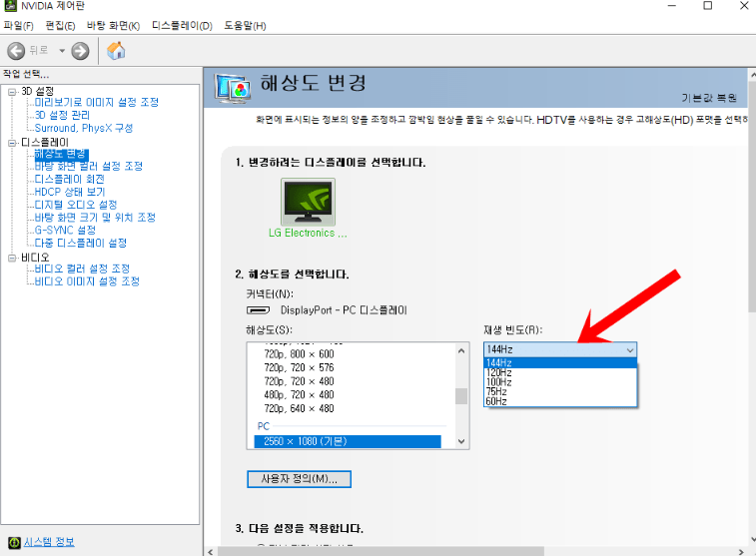Click resolution list scroll up arrow

click(461, 350)
